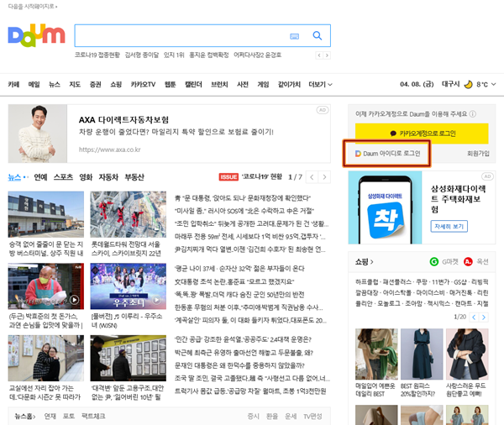Play the 우주소녀 video thumbnail
Image resolution: width=504 pixels, height=425 pixels.
pos(129,286)
